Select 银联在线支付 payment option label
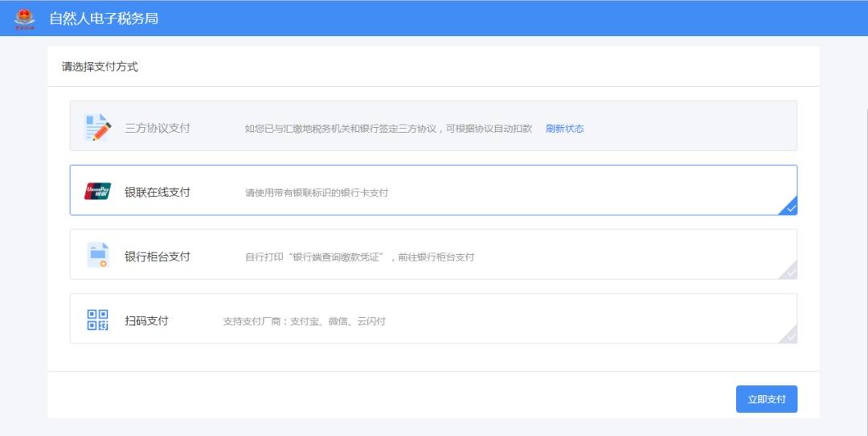The height and width of the screenshot is (436, 868). pyautogui.click(x=158, y=192)
